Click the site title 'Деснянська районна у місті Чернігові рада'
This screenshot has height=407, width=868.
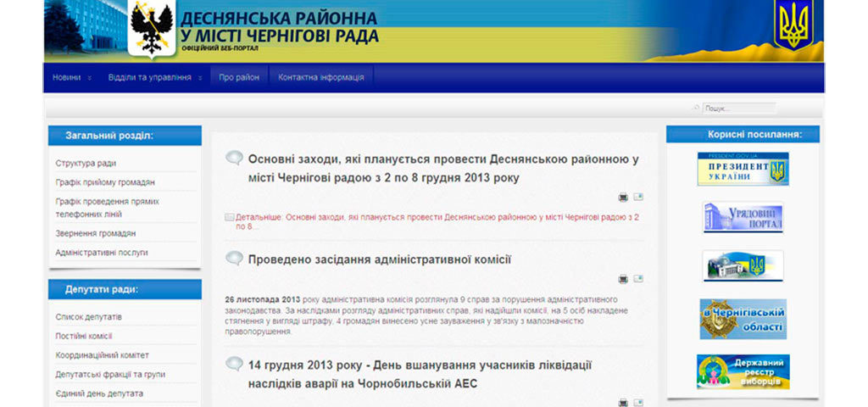tap(280, 26)
